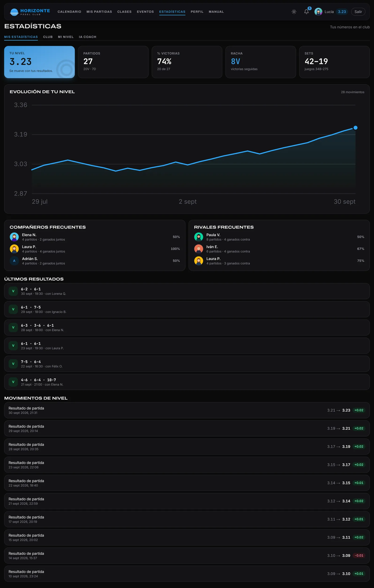Click Paula V.'s avatar in Rivales Frecuentes
Image resolution: width=374 pixels, height=588 pixels.
198,237
